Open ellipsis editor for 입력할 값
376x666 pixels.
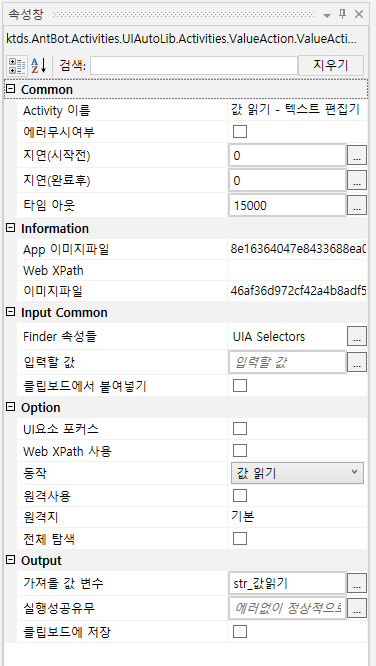357,362
